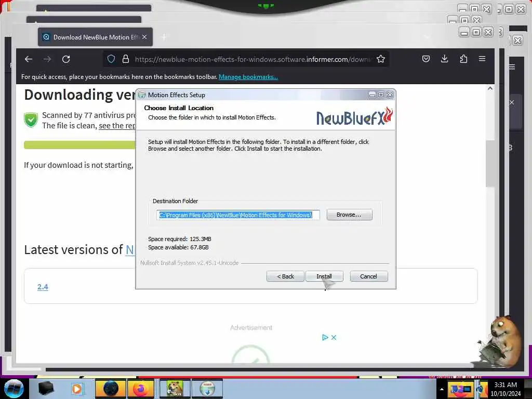Select the Download NewBlue Motion Effects tab
The height and width of the screenshot is (399, 532).
tap(96, 37)
